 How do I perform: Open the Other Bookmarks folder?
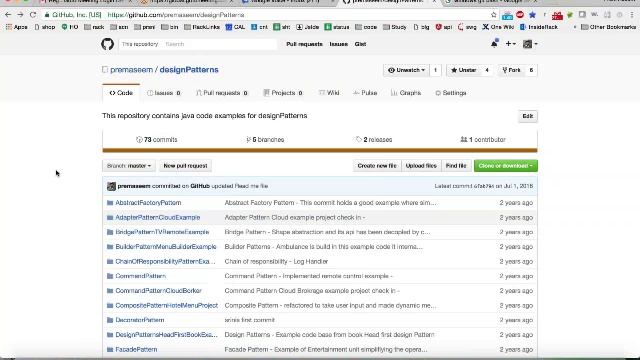608,27
